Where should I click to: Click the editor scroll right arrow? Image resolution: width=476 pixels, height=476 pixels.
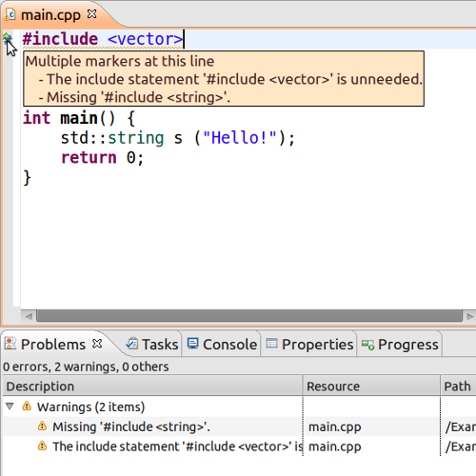click(x=469, y=316)
